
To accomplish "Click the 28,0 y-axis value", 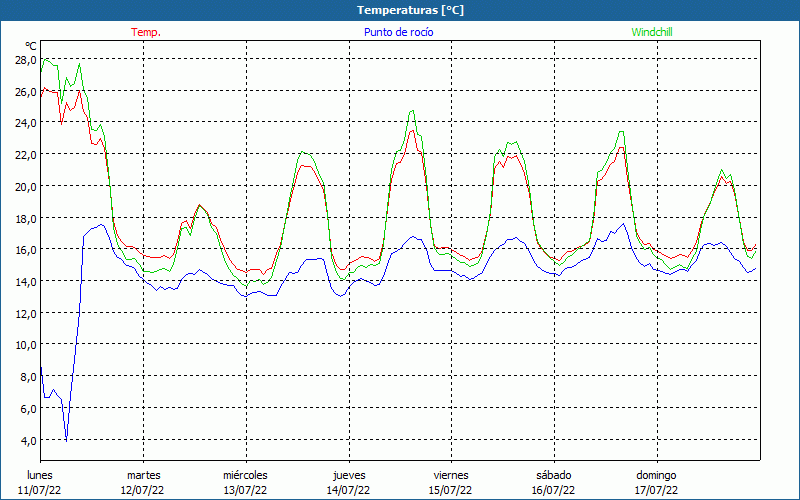I will point(26,60).
